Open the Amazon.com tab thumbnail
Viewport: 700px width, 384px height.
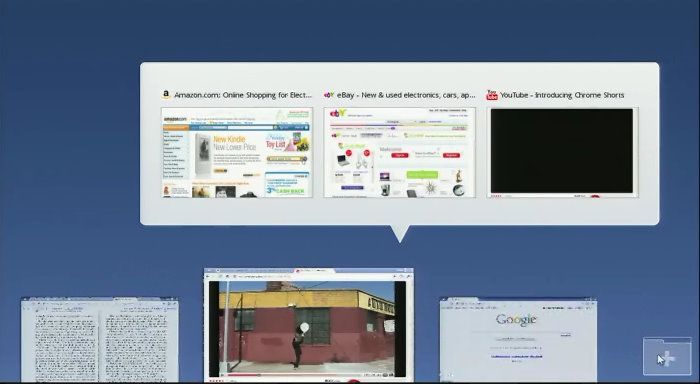(237, 152)
